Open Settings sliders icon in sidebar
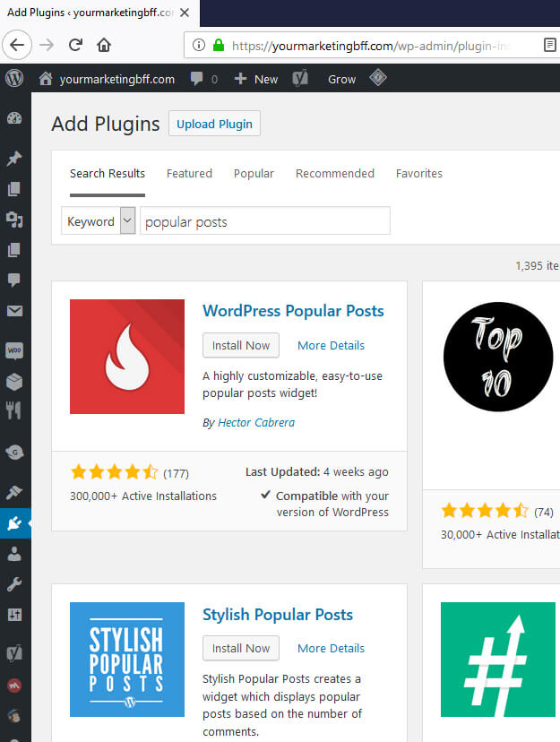560x742 pixels. pos(14,615)
